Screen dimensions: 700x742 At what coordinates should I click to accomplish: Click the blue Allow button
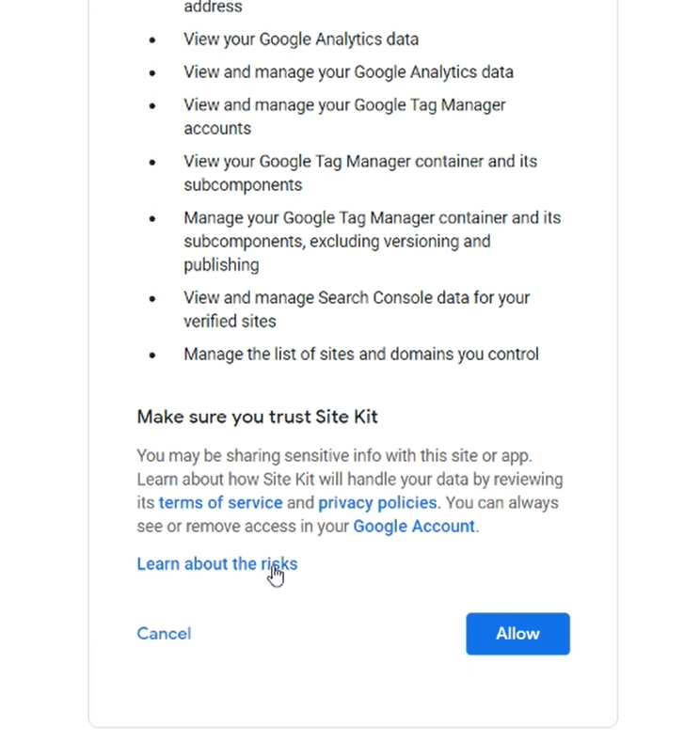[x=517, y=634]
